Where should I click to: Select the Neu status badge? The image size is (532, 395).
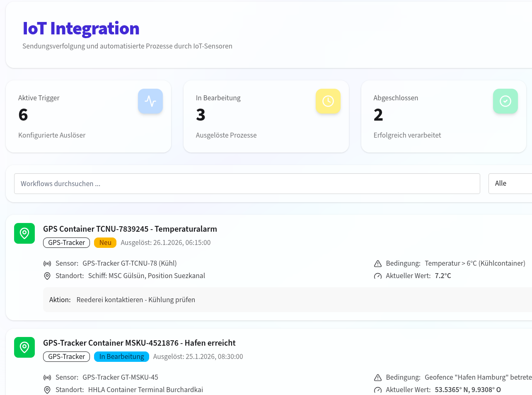click(105, 242)
